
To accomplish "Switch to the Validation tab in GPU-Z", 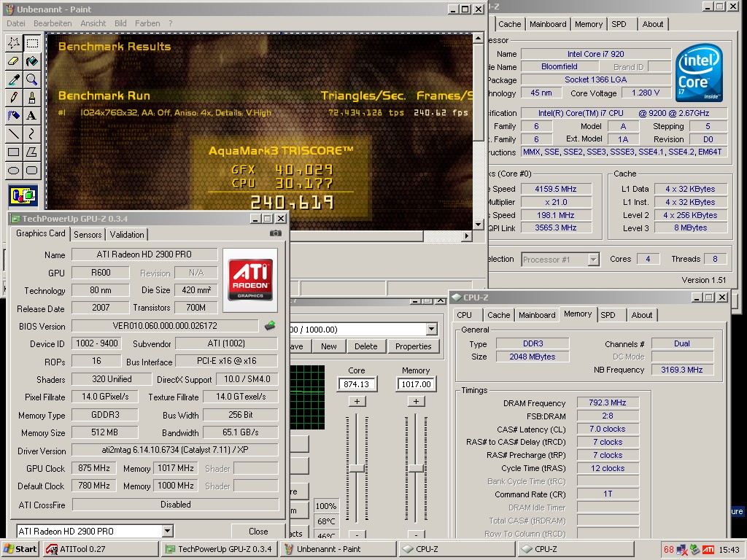I will 127,234.
